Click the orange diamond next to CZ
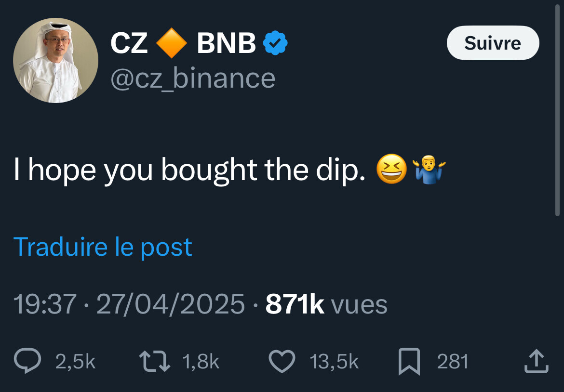This screenshot has width=564, height=392. [172, 44]
